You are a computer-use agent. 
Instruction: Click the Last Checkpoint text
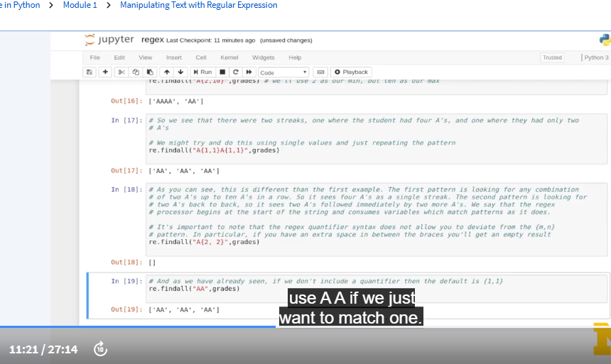(211, 40)
